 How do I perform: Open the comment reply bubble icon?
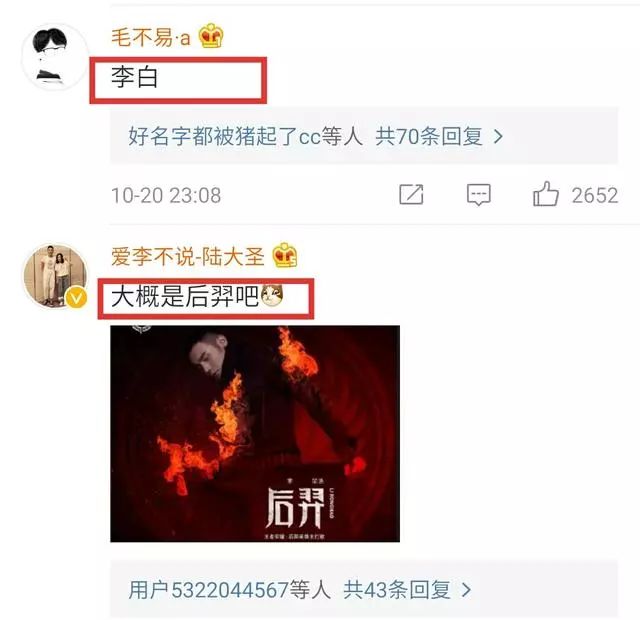[x=478, y=195]
